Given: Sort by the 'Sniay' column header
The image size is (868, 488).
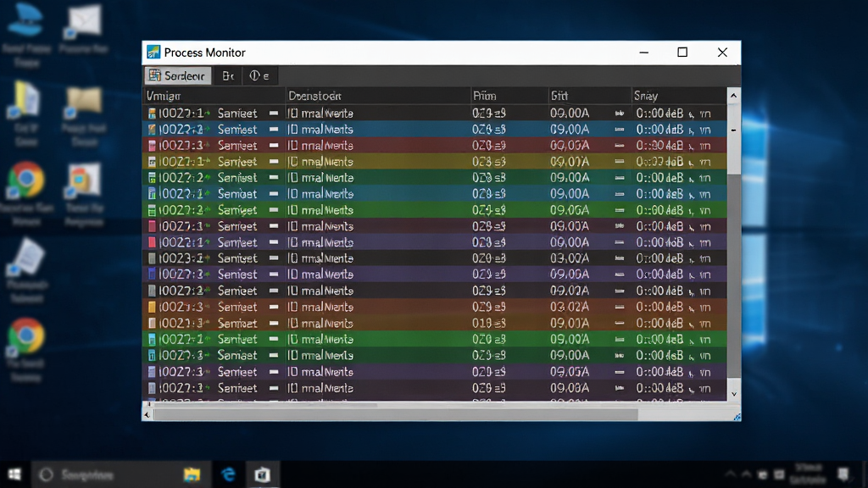Looking at the screenshot, I should 679,96.
